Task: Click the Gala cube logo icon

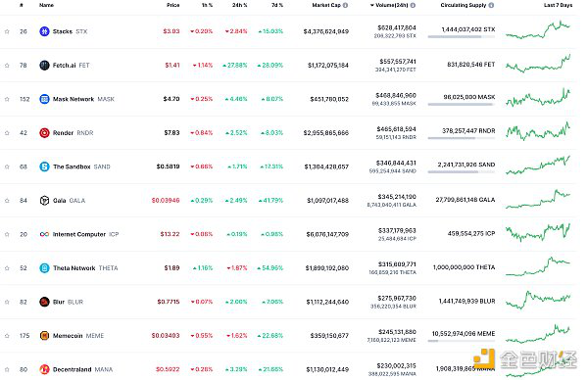Action: click(x=44, y=201)
